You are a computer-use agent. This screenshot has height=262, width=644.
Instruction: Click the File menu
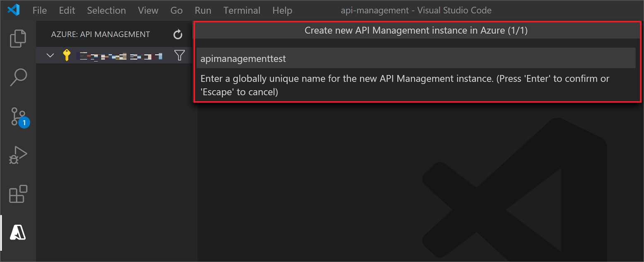pyautogui.click(x=39, y=10)
